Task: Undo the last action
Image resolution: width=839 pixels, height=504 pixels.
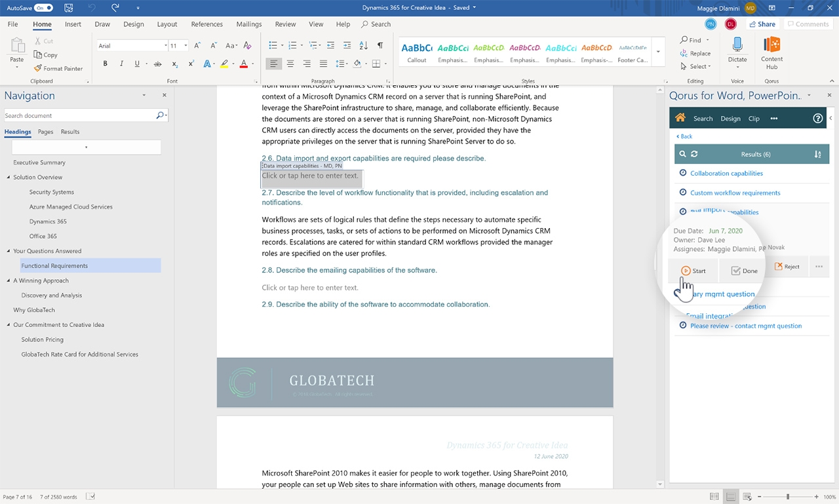Action: (92, 8)
